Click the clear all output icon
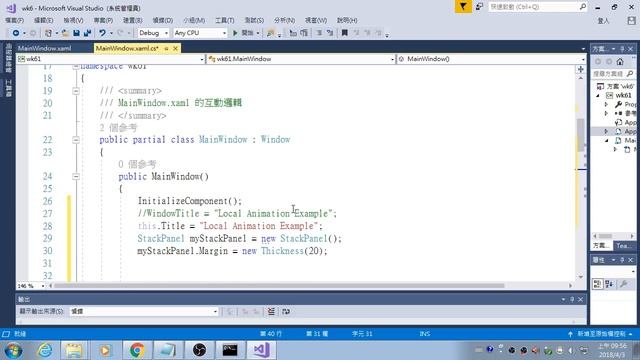The image size is (640, 360). coord(271,311)
